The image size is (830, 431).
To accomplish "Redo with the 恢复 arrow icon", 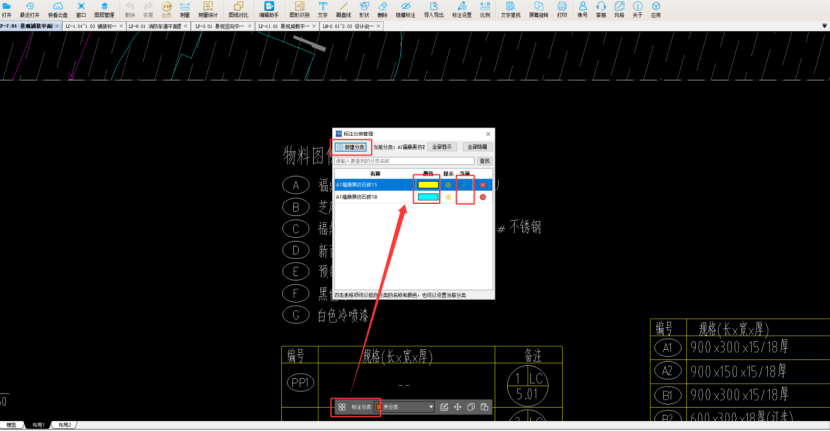I will click(148, 9).
